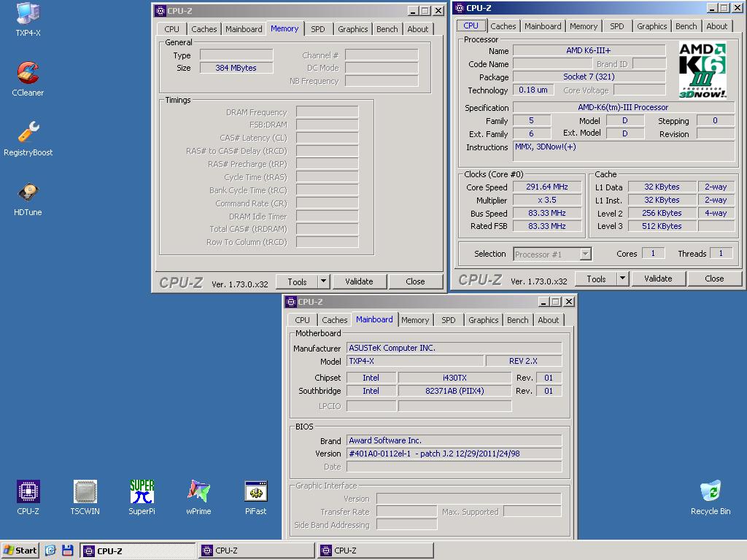The width and height of the screenshot is (747, 560).
Task: Click the floppy disk quick launch icon
Action: [67, 551]
